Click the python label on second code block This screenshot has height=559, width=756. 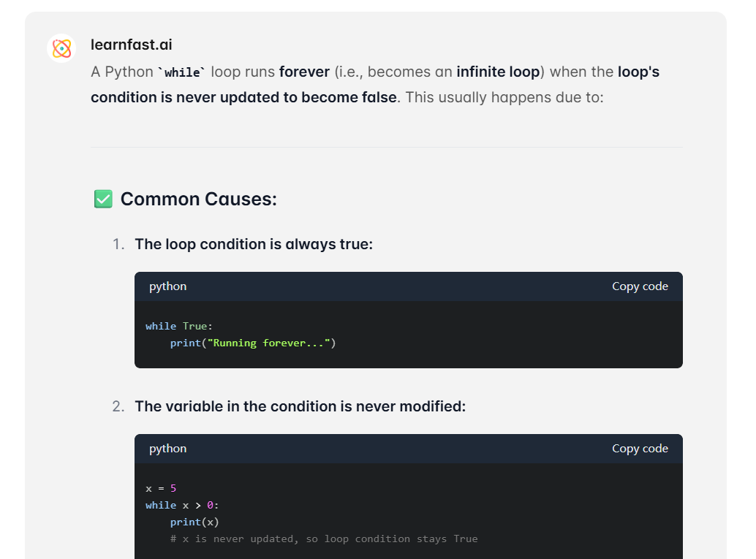(167, 449)
